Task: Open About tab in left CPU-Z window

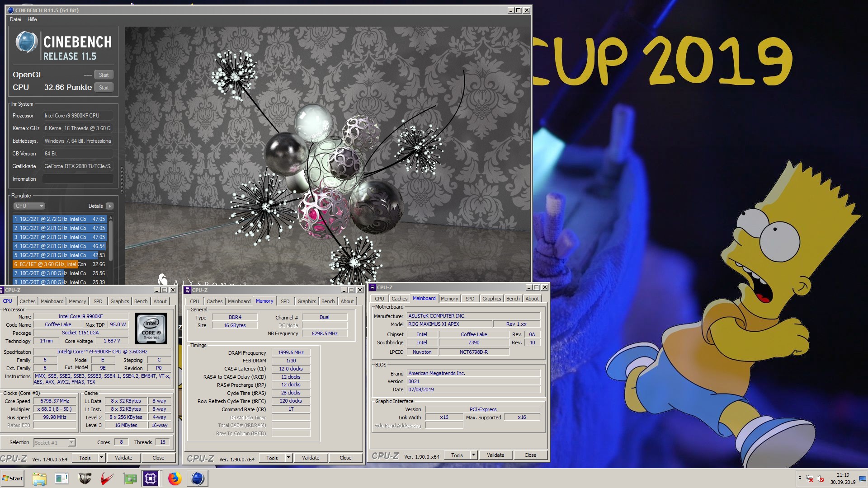Action: coord(160,301)
